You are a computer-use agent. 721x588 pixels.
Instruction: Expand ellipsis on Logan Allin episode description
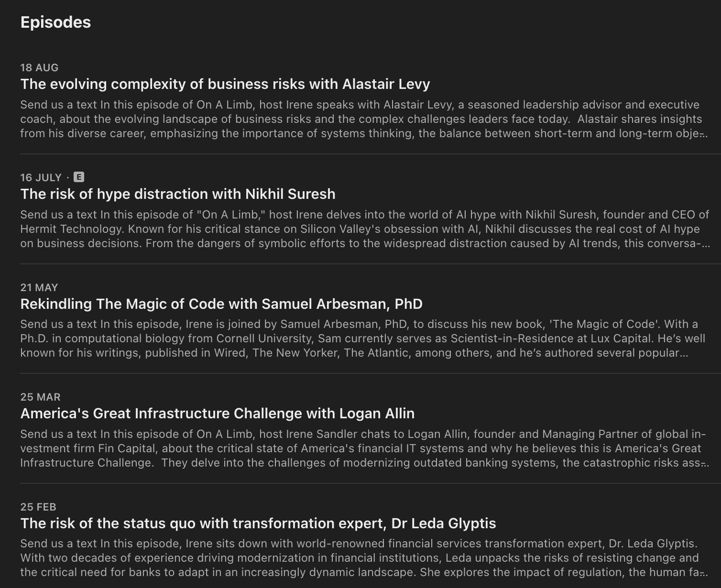(x=704, y=463)
